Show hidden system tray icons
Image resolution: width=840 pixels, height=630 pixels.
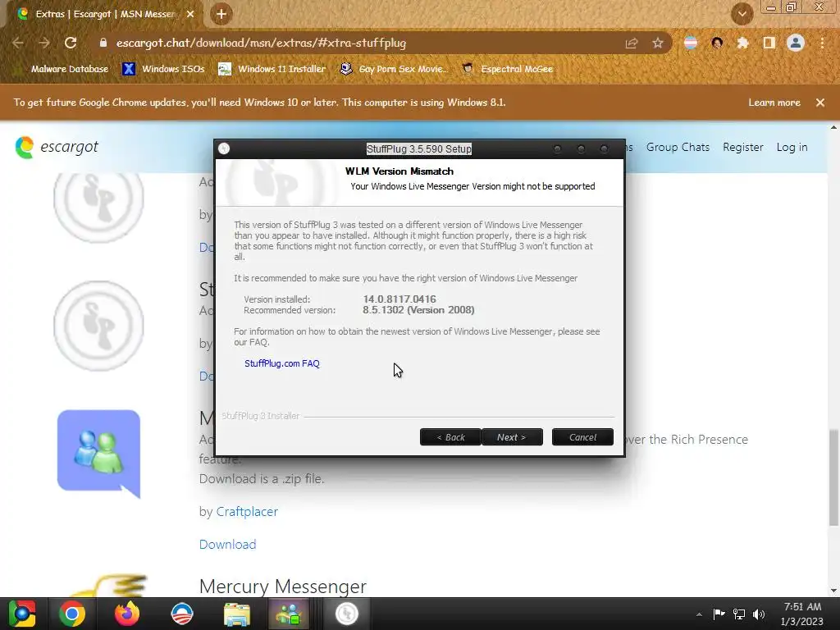click(x=699, y=614)
